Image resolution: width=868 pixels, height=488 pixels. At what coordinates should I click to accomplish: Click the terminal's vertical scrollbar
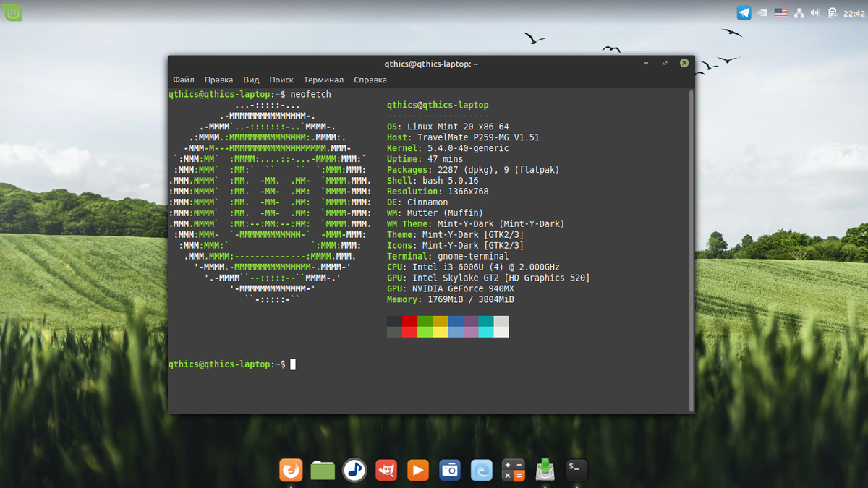[x=692, y=250]
